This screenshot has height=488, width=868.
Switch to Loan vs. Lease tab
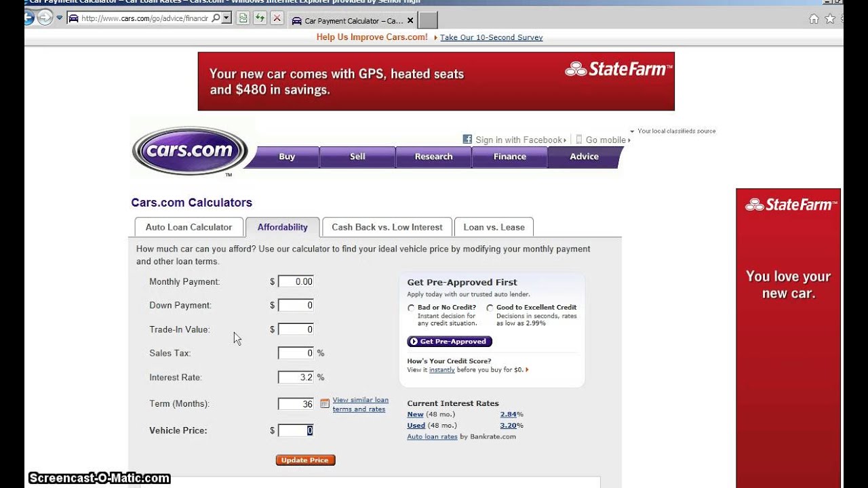click(x=494, y=227)
